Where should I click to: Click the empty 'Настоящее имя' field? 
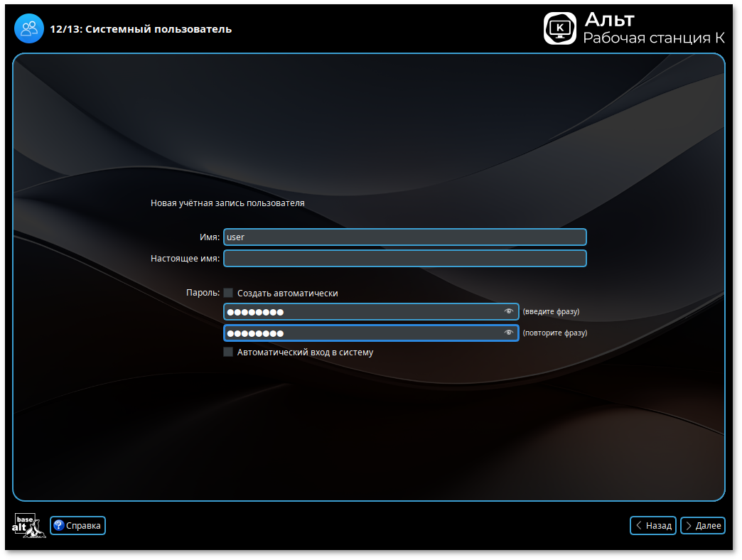click(x=404, y=259)
